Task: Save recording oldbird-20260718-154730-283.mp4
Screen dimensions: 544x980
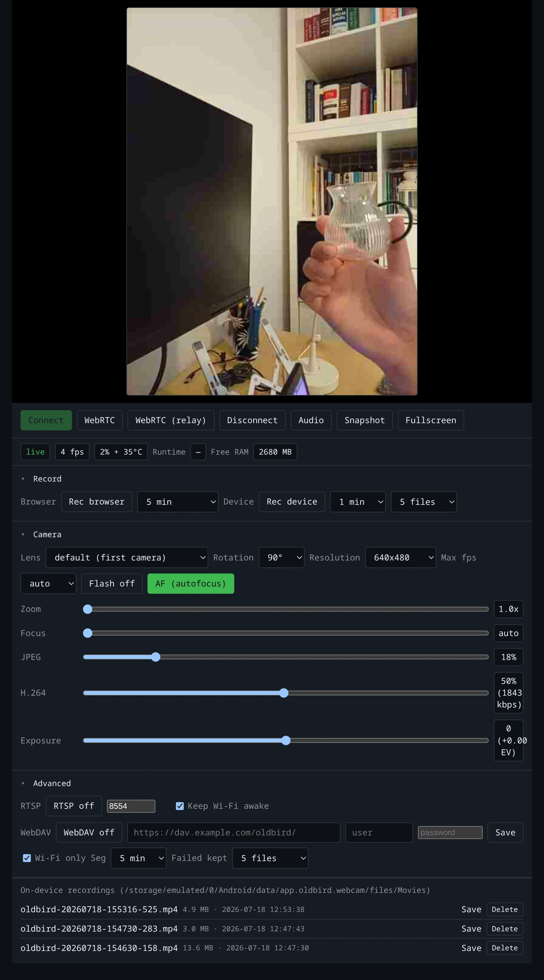Action: click(x=471, y=929)
